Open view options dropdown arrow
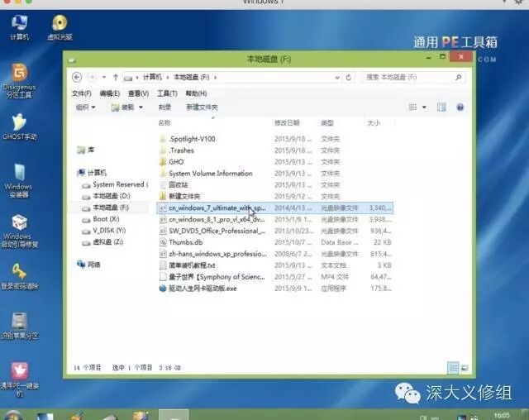 coord(424,107)
